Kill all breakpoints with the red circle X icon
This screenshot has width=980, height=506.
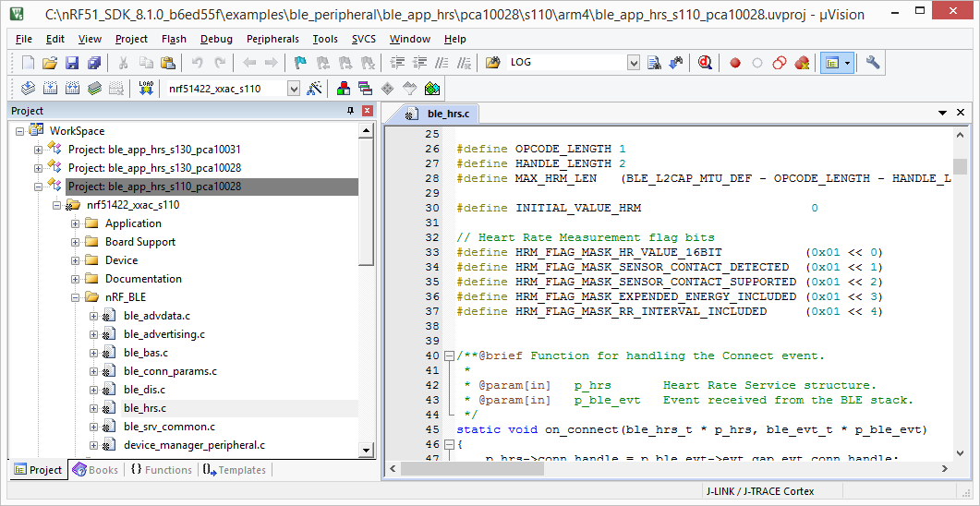802,63
